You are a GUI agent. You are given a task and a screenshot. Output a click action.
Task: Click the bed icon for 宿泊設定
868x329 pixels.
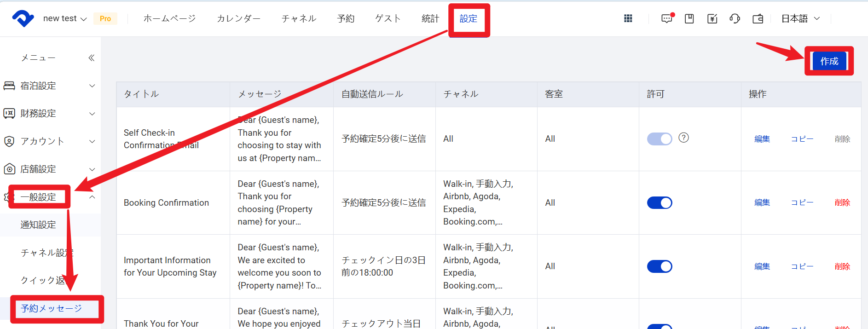(x=9, y=86)
